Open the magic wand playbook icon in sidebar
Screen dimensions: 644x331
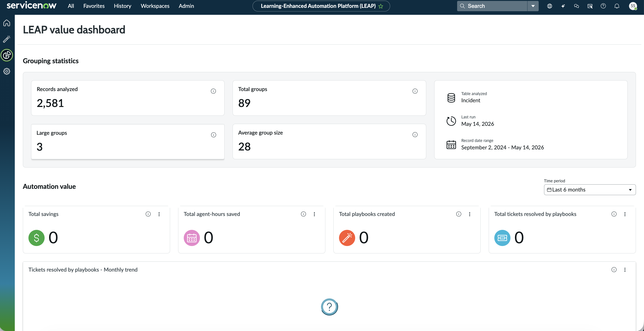[x=7, y=39]
